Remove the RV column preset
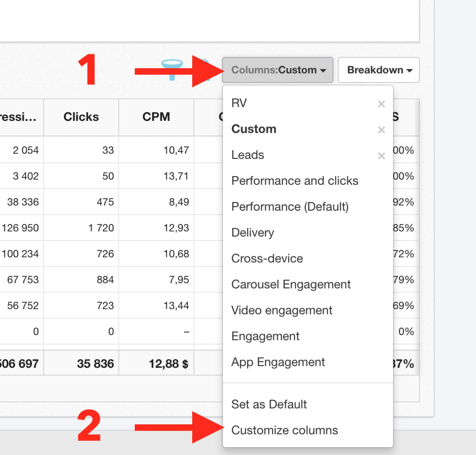Image resolution: width=476 pixels, height=455 pixels. point(381,104)
